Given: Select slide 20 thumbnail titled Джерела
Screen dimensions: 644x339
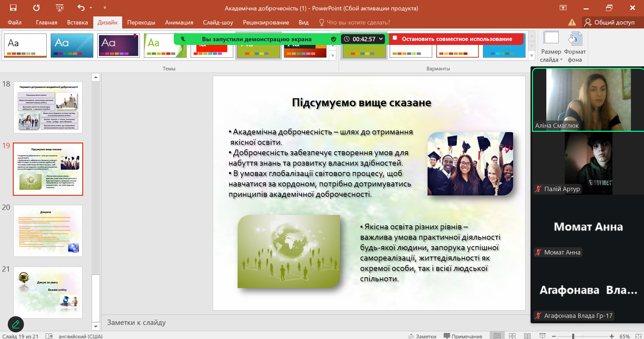Looking at the screenshot, I should 48,231.
